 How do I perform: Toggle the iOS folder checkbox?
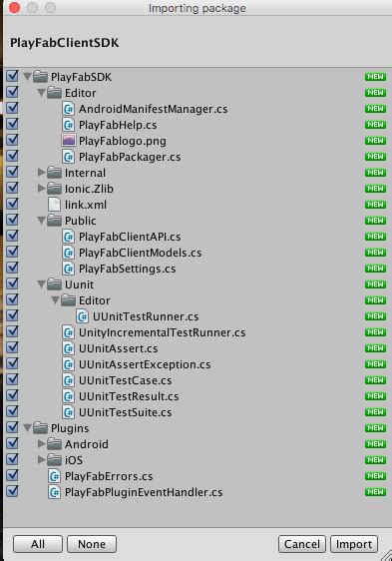[12, 459]
